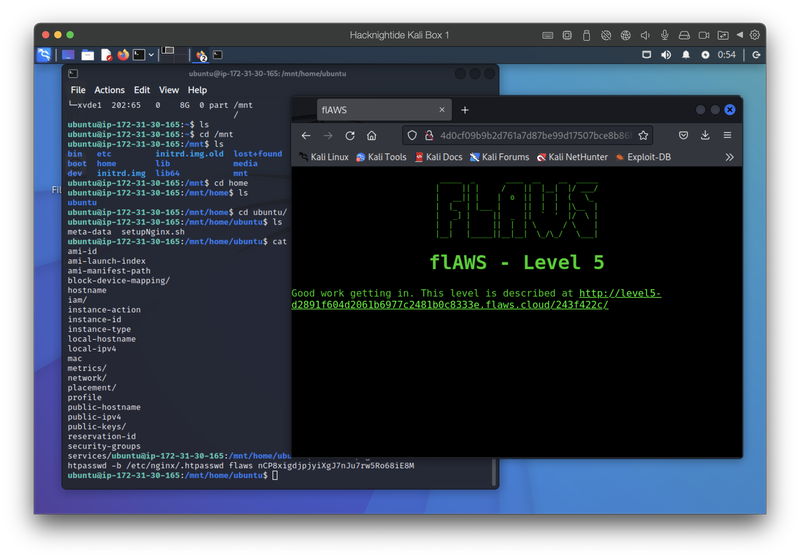The height and width of the screenshot is (559, 800).
Task: Open Firefox downloads panel
Action: tap(706, 135)
